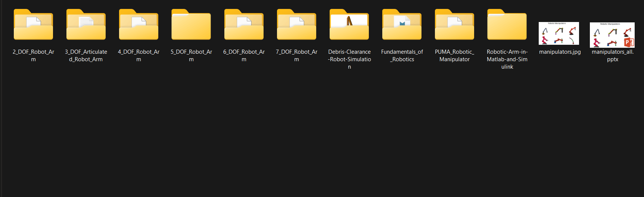Click the Fundamentals_of_Robotics name label
644x197 pixels.
402,56
